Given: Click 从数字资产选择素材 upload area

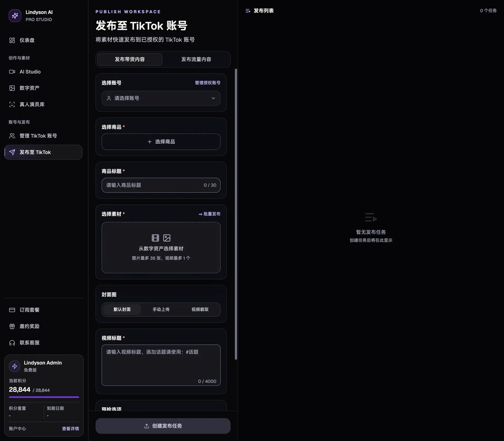Looking at the screenshot, I should coord(161,248).
